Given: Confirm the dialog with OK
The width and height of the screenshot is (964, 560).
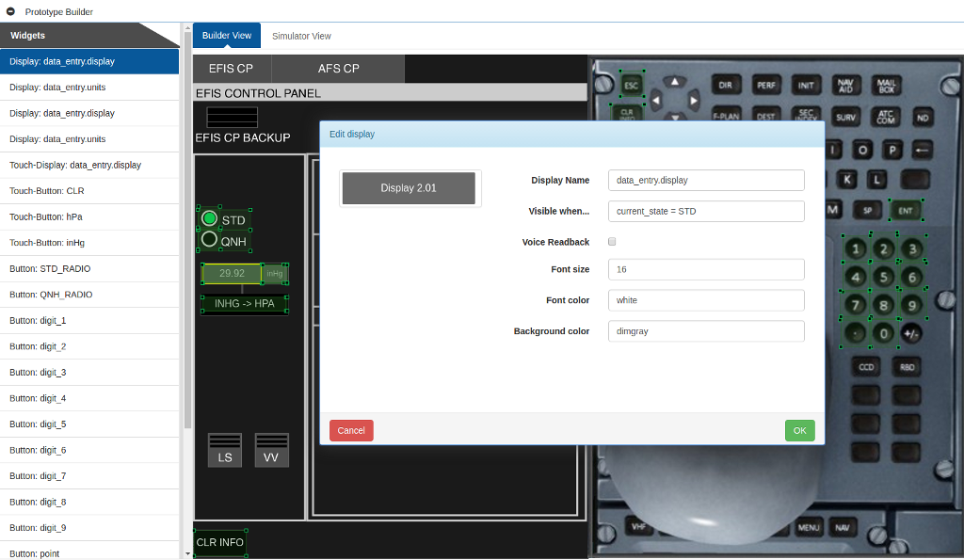Looking at the screenshot, I should (x=799, y=430).
